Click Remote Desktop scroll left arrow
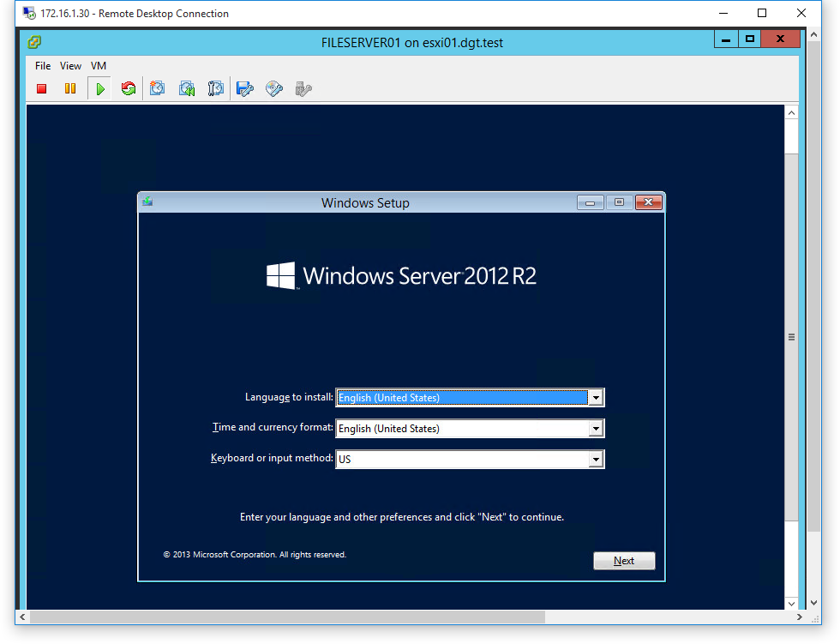The width and height of the screenshot is (840, 644). click(x=22, y=617)
